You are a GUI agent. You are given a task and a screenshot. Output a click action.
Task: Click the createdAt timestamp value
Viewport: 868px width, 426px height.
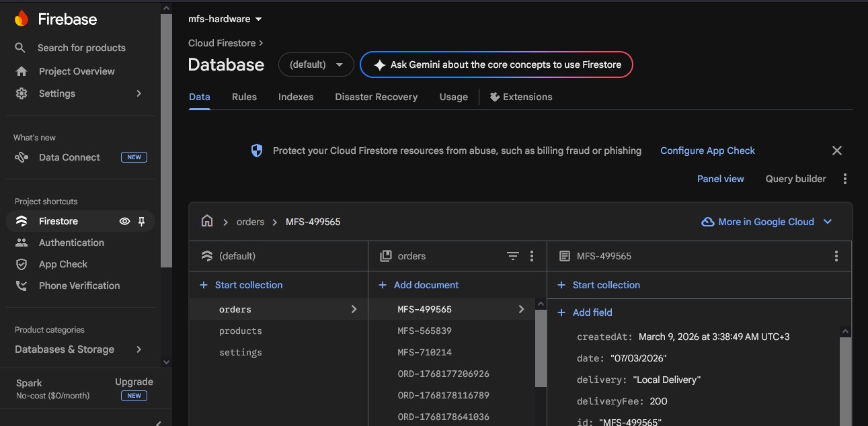pos(714,337)
